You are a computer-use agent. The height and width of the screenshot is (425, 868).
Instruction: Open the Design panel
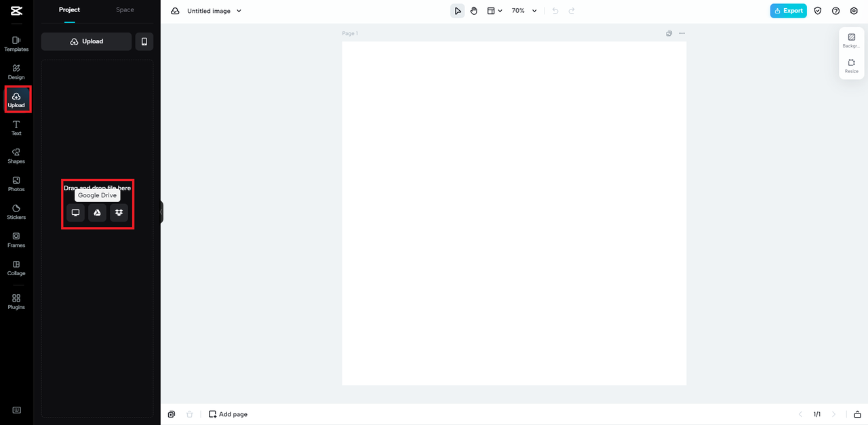coord(16,72)
